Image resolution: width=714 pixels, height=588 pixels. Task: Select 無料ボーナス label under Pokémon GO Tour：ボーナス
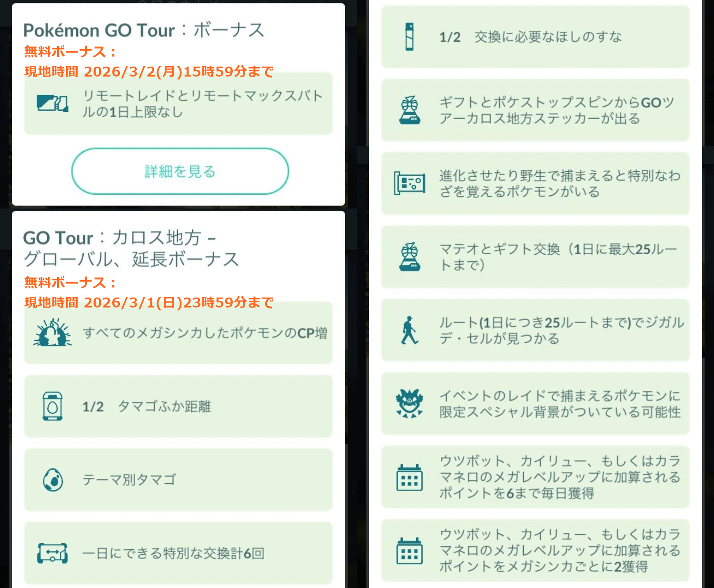pyautogui.click(x=70, y=51)
